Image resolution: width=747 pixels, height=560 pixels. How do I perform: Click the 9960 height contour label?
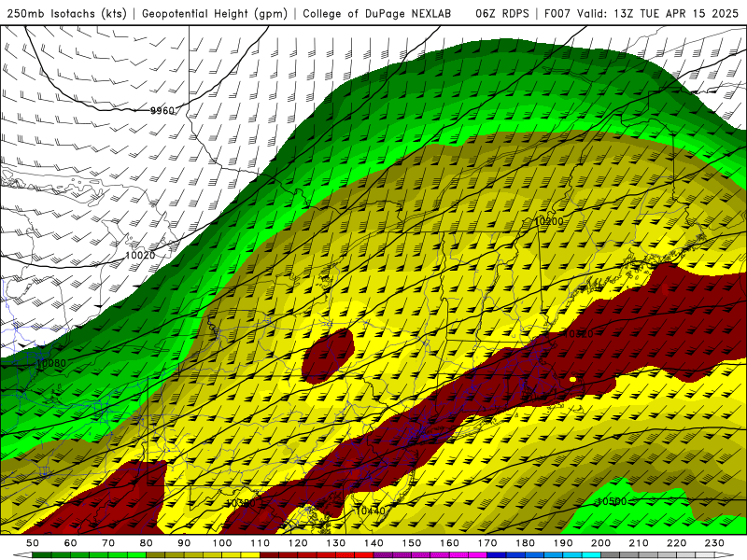162,110
